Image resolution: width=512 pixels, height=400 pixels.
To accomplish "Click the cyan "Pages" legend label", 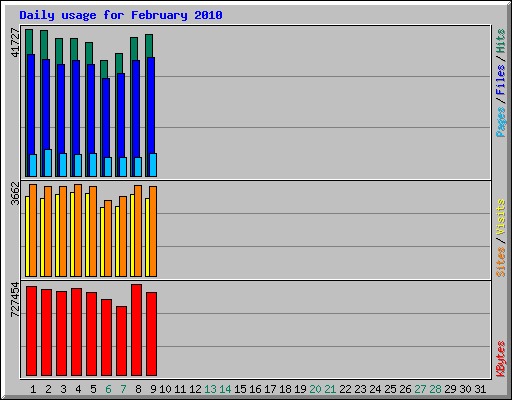I will pyautogui.click(x=501, y=122).
